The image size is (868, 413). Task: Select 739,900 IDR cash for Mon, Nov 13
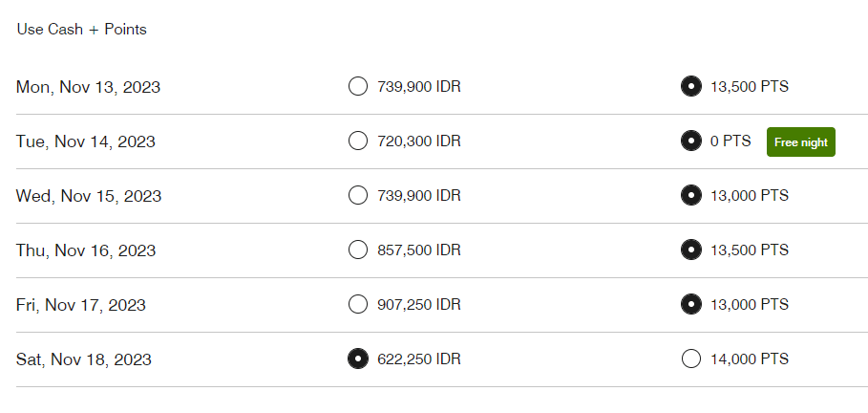[x=358, y=87]
